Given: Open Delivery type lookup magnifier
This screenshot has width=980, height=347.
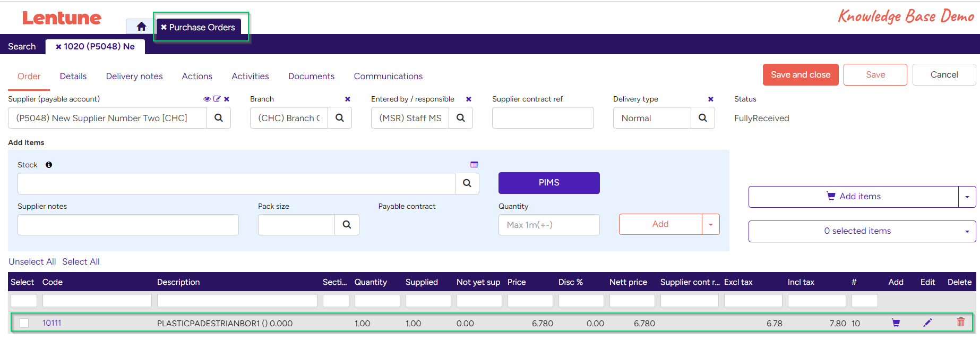Looking at the screenshot, I should click(703, 118).
